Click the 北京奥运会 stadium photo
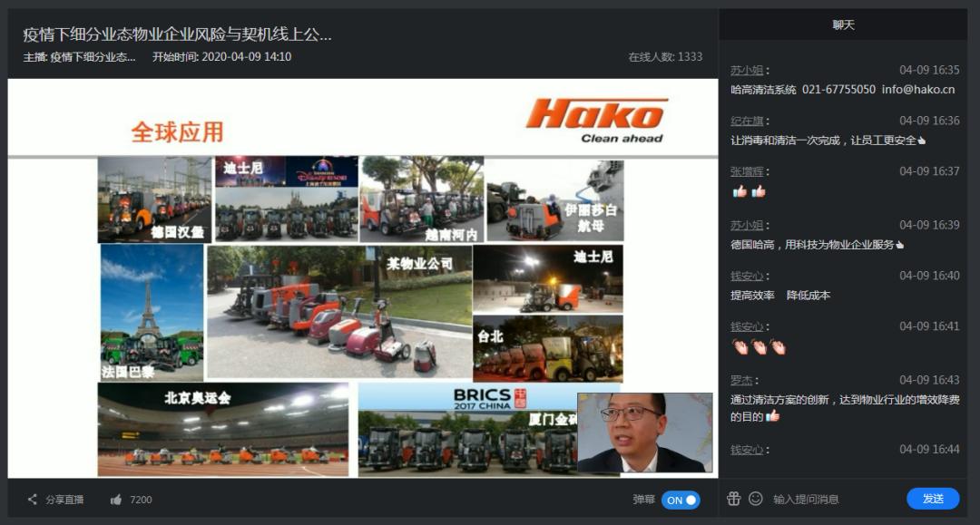Viewport: 980px width, 525px height. 223,430
